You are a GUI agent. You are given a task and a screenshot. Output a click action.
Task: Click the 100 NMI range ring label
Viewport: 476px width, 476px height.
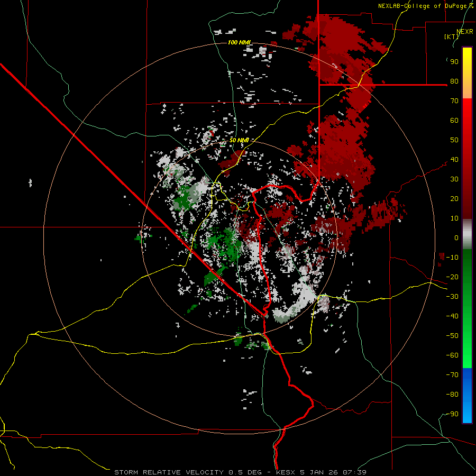click(x=239, y=42)
